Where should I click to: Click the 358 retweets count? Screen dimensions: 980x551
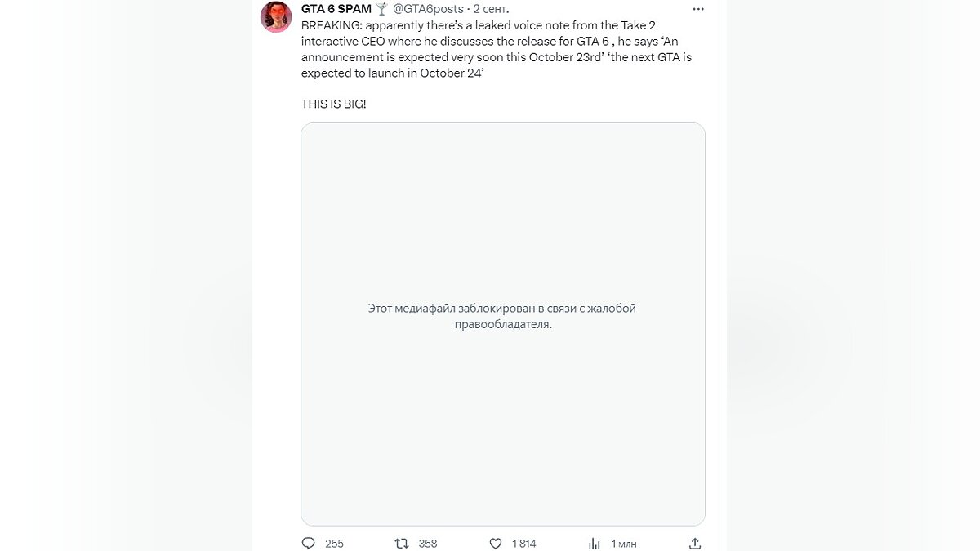[428, 544]
